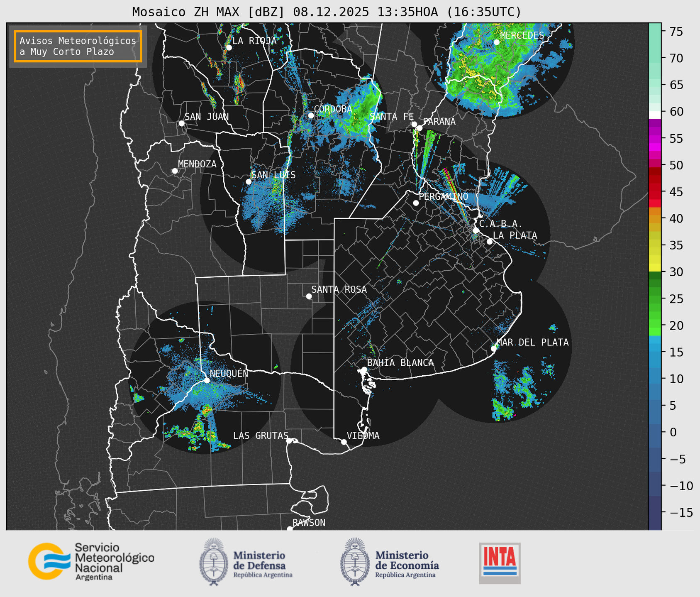
Task: Click the MERCEDES city marker dot
Action: coord(497,42)
